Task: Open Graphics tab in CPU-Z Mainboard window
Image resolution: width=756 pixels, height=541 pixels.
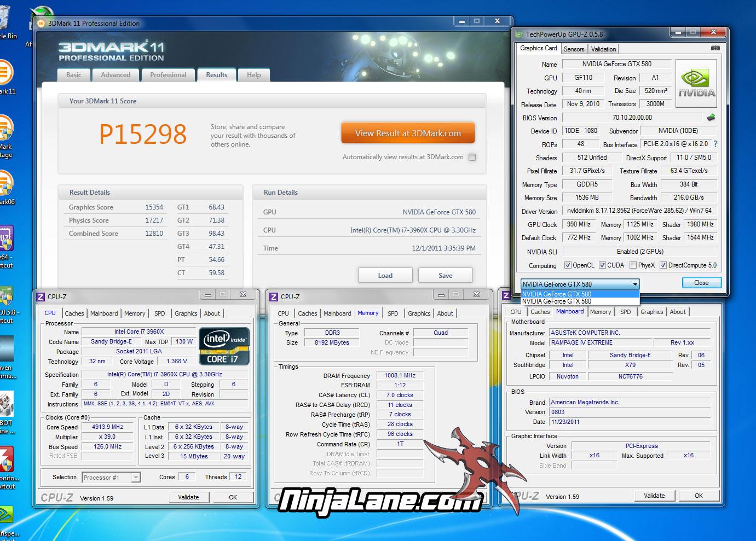Action: [651, 312]
